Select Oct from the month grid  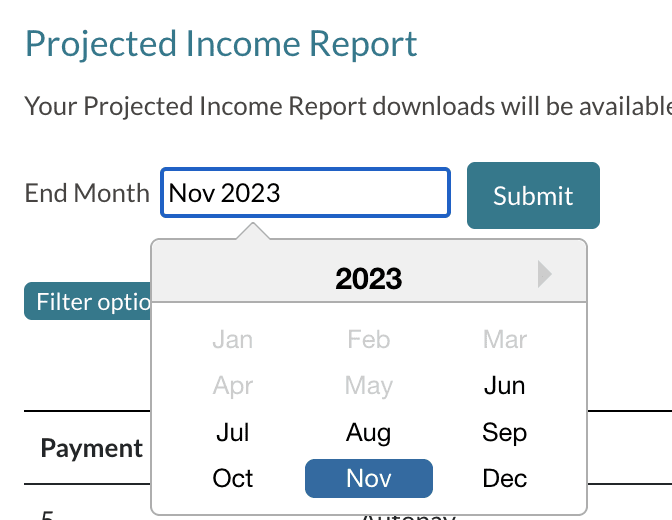click(233, 478)
